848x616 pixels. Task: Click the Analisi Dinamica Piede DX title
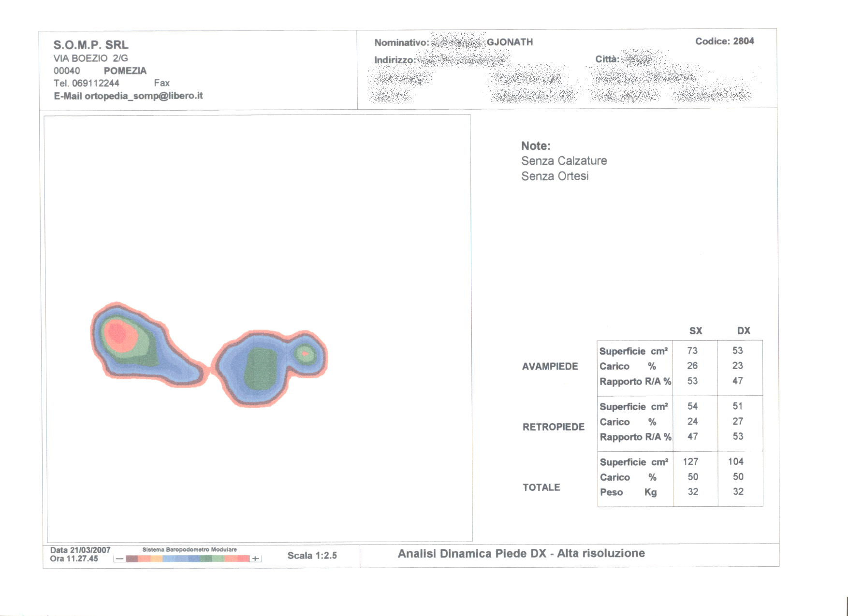[521, 554]
